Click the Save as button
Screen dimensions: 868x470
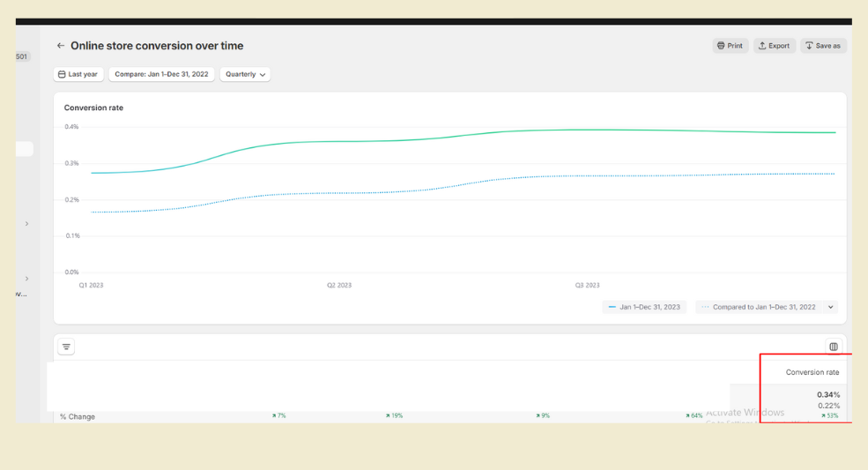(823, 46)
